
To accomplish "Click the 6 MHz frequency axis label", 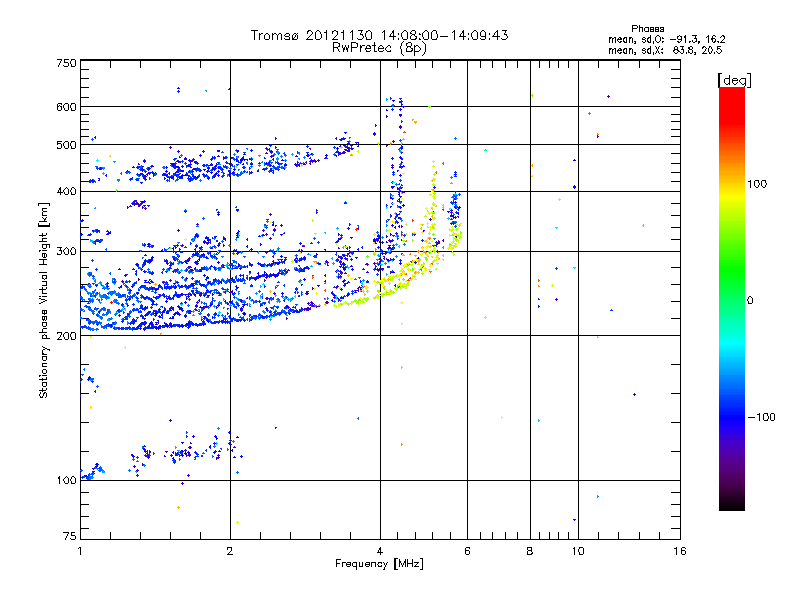I will pyautogui.click(x=467, y=551).
